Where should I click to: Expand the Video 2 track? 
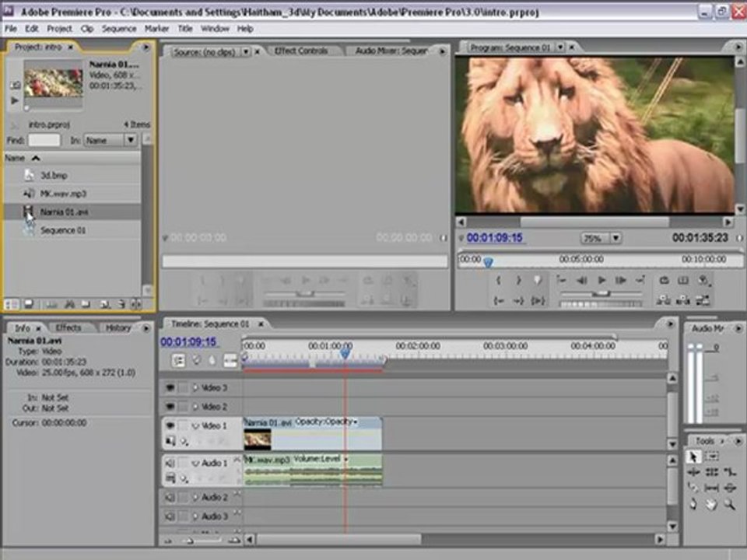coord(195,407)
